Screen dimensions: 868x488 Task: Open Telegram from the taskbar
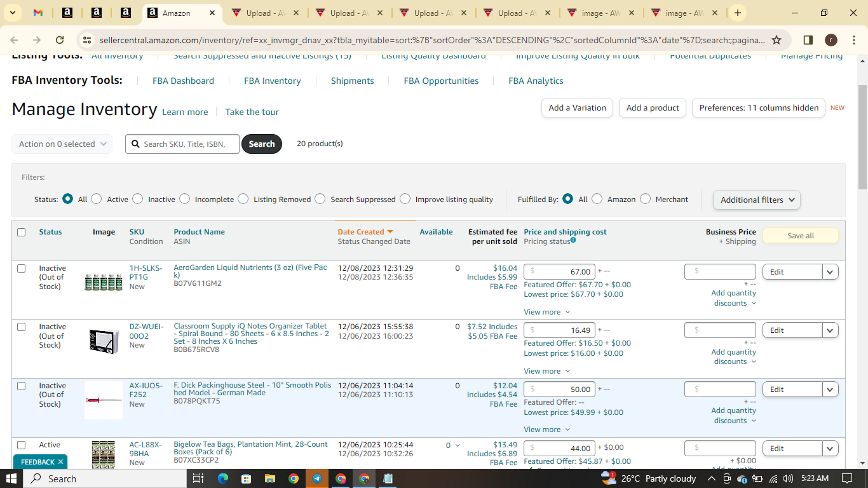coord(317,478)
